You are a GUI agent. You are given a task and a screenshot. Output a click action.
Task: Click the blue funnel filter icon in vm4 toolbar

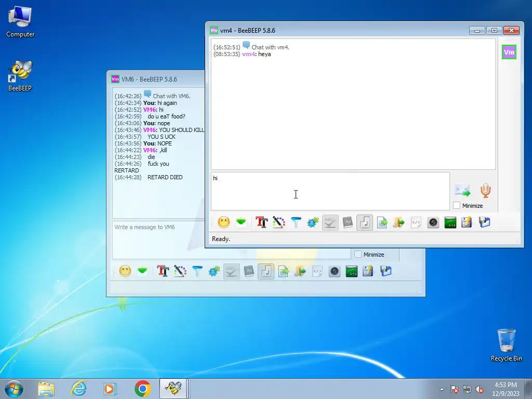click(x=296, y=222)
